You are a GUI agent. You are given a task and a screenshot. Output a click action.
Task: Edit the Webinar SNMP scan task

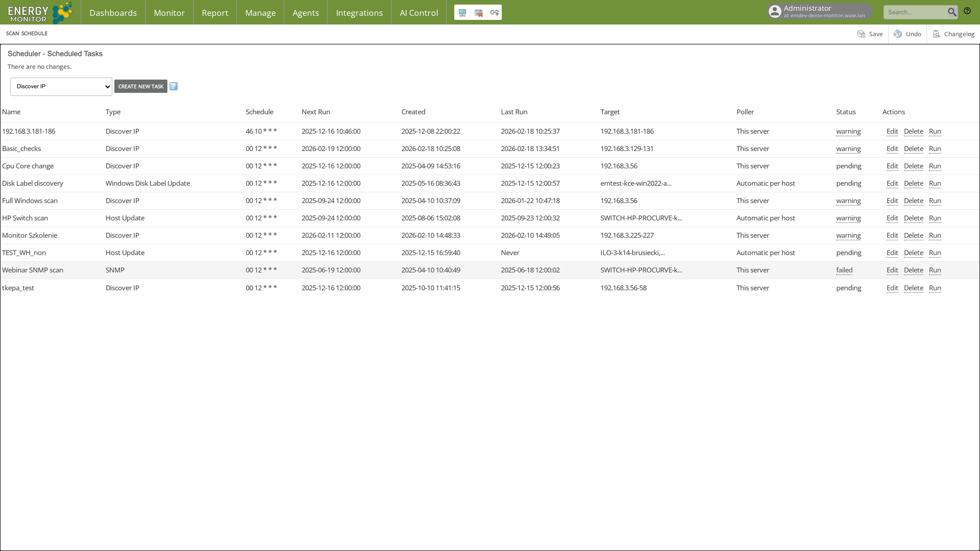coord(892,270)
